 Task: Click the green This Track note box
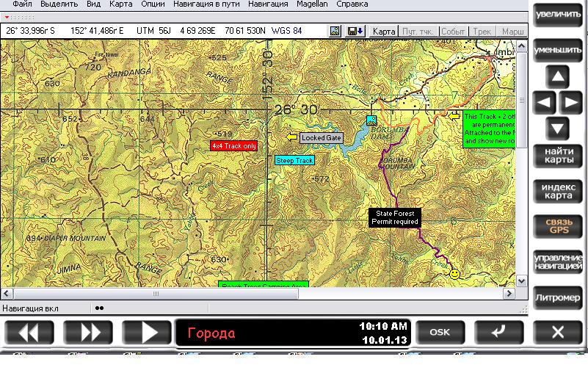pos(489,129)
